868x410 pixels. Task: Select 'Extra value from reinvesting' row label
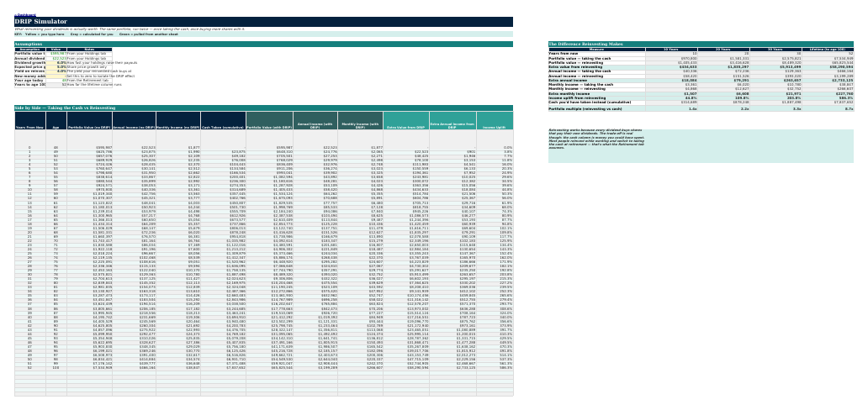point(597,67)
